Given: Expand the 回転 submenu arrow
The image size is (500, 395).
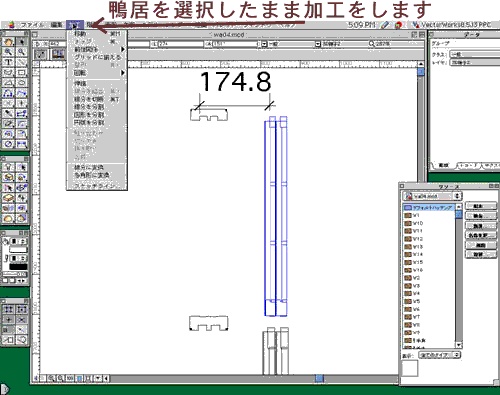Looking at the screenshot, I should [123, 73].
